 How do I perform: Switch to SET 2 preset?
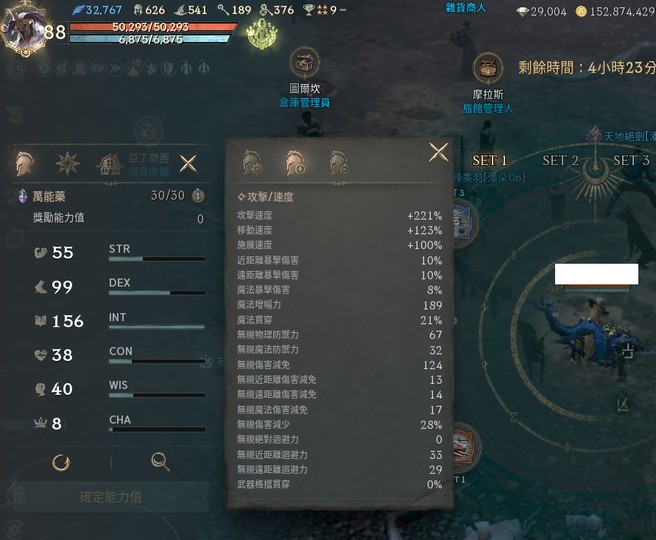point(560,160)
